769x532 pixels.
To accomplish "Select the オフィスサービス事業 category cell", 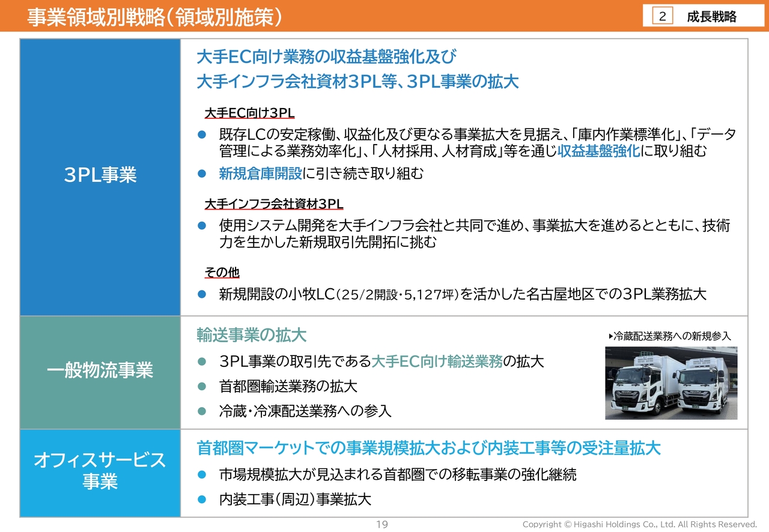I will tap(100, 471).
